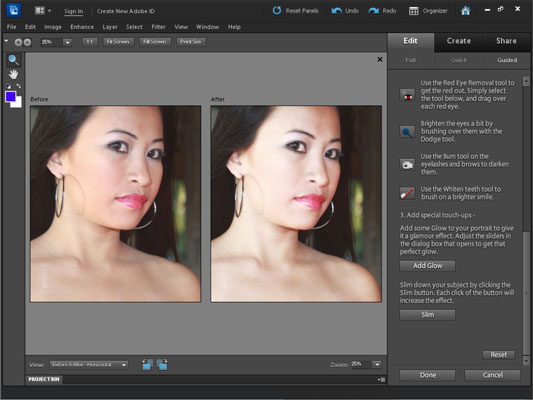Open the Select menu

click(134, 27)
